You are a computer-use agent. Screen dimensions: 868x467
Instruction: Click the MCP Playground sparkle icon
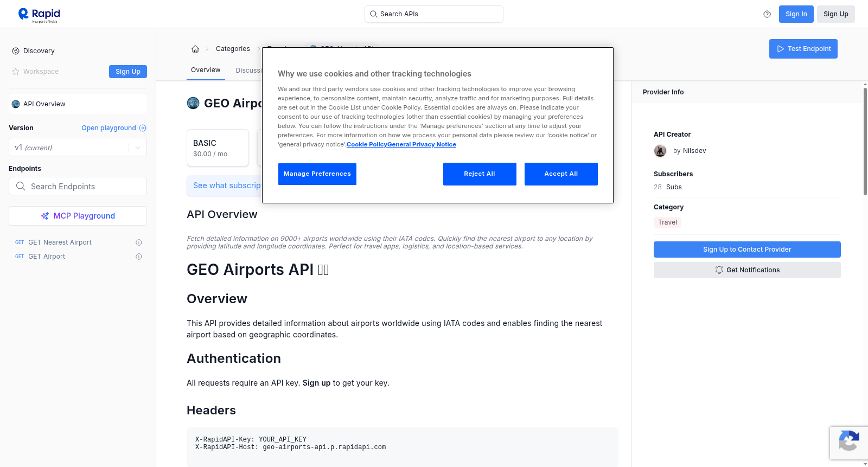pyautogui.click(x=45, y=216)
